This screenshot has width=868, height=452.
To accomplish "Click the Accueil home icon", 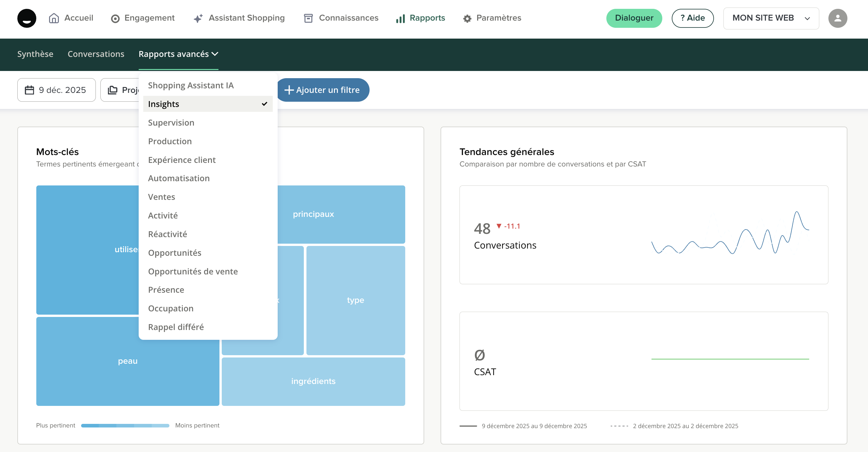I will pos(54,18).
